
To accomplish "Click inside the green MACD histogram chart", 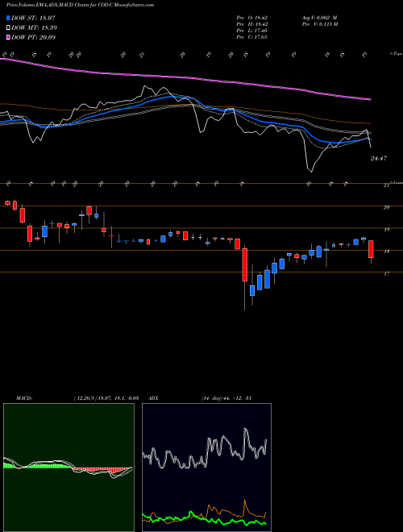I will pos(69,468).
